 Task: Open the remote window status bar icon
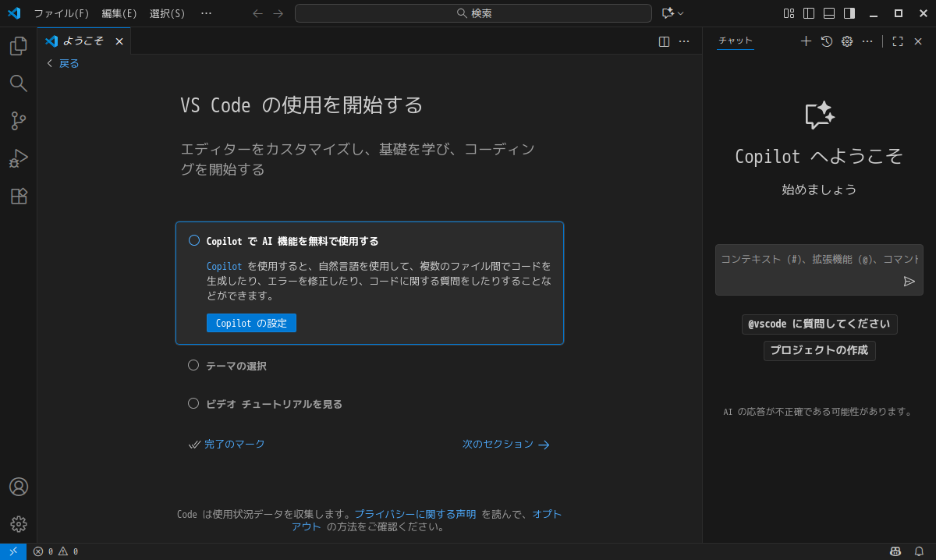pos(13,551)
